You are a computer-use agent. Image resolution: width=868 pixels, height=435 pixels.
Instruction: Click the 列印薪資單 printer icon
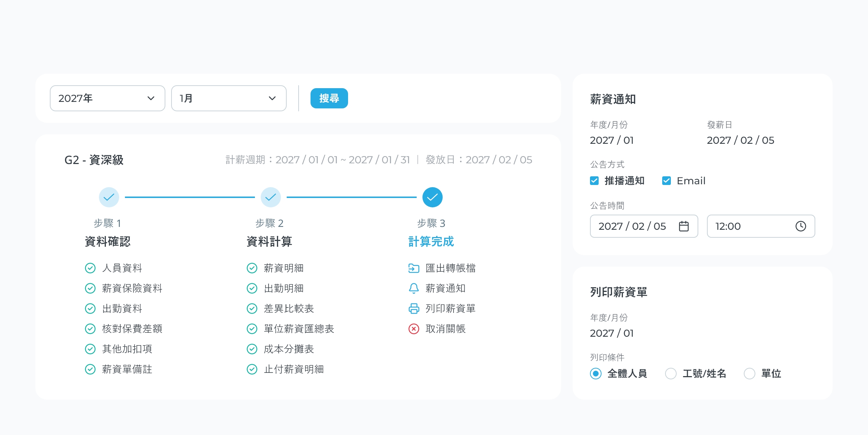pyautogui.click(x=414, y=309)
